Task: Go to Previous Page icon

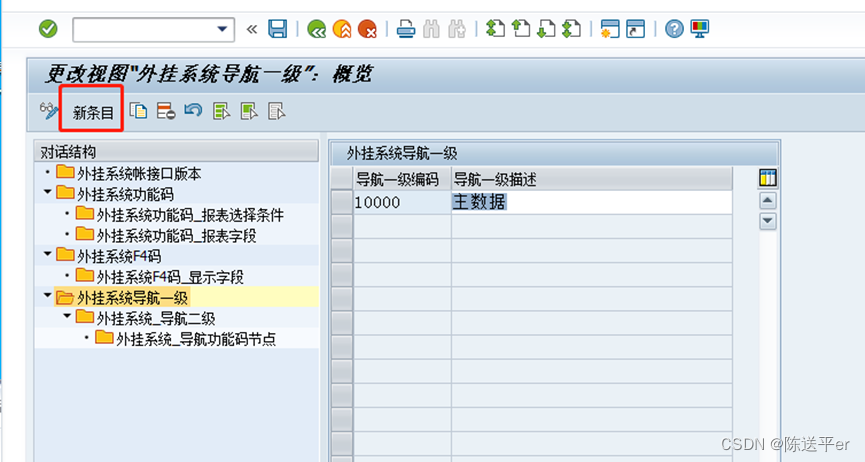Action: [520, 29]
